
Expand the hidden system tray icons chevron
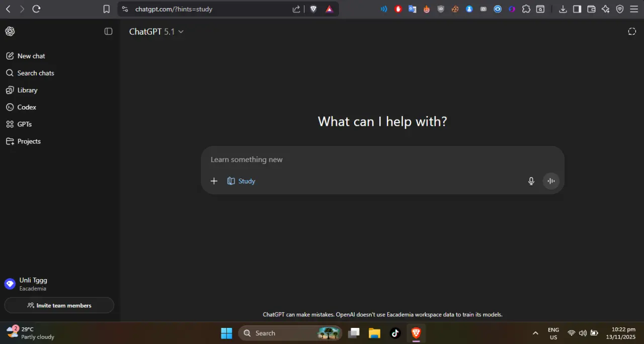coord(535,333)
